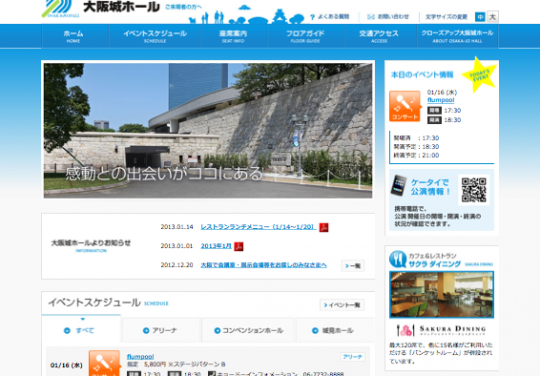Click the 01/16 (水) date in schedule row
This screenshot has width=540, height=376.
tap(66, 365)
